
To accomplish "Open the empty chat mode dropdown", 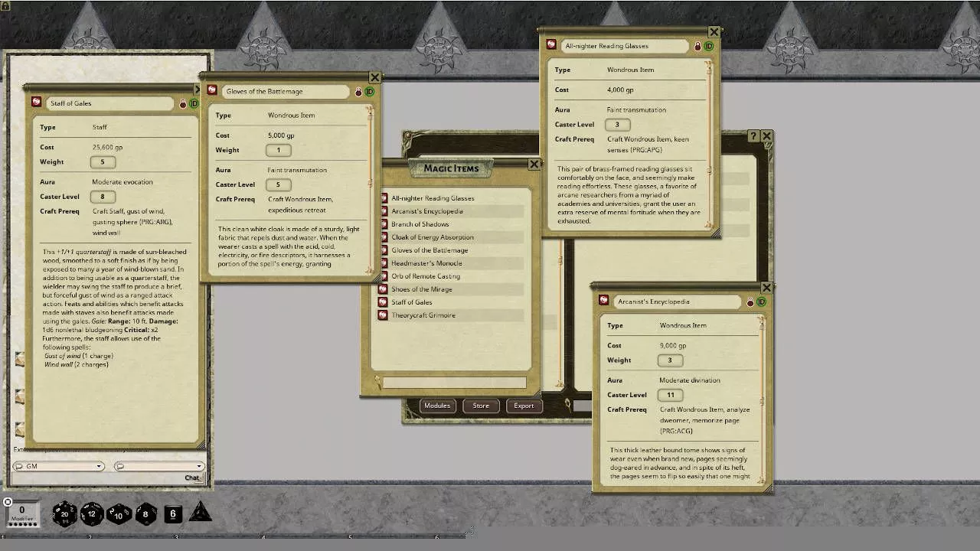I will coord(159,466).
